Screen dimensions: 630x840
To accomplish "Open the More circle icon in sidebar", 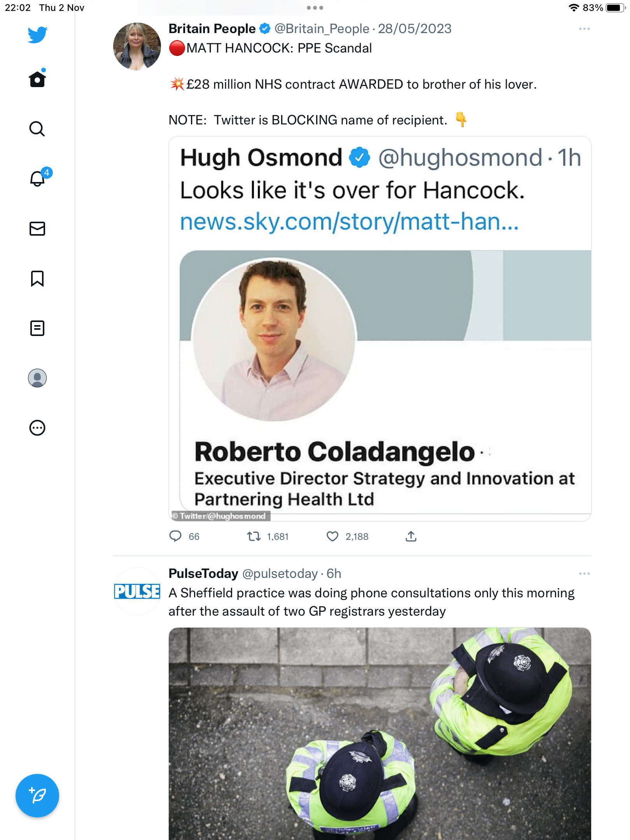I will click(37, 428).
